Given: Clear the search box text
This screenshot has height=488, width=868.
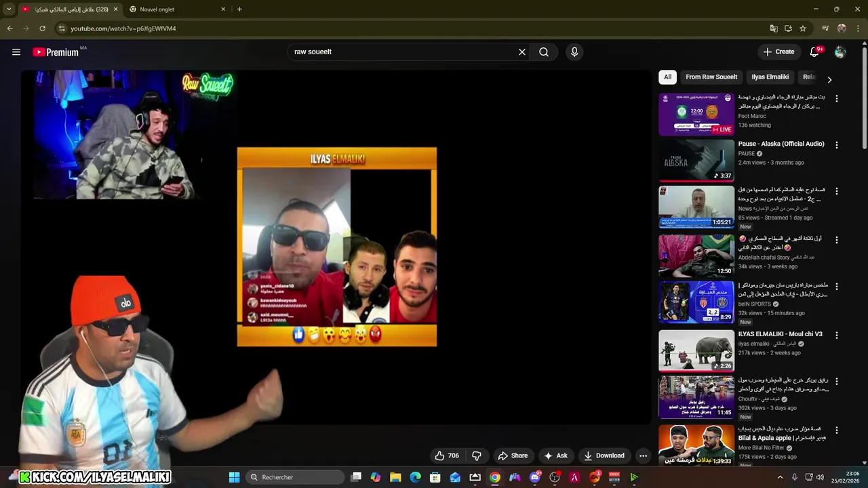Looking at the screenshot, I should coord(522,52).
